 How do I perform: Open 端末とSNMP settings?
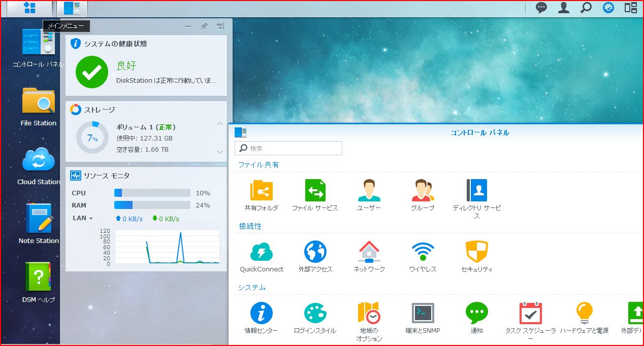click(x=423, y=318)
